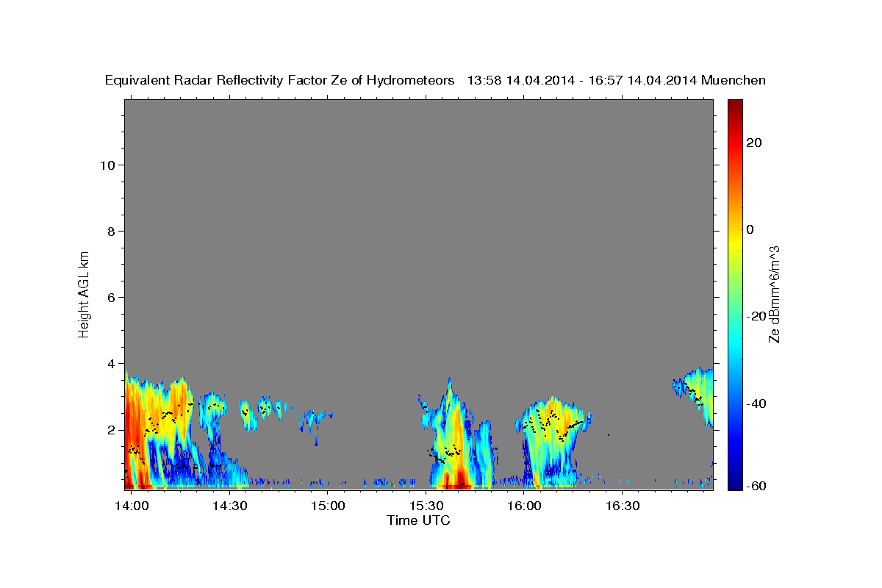Image resolution: width=882 pixels, height=588 pixels.
Task: Click the 14:00 time tick label
Action: click(x=132, y=506)
